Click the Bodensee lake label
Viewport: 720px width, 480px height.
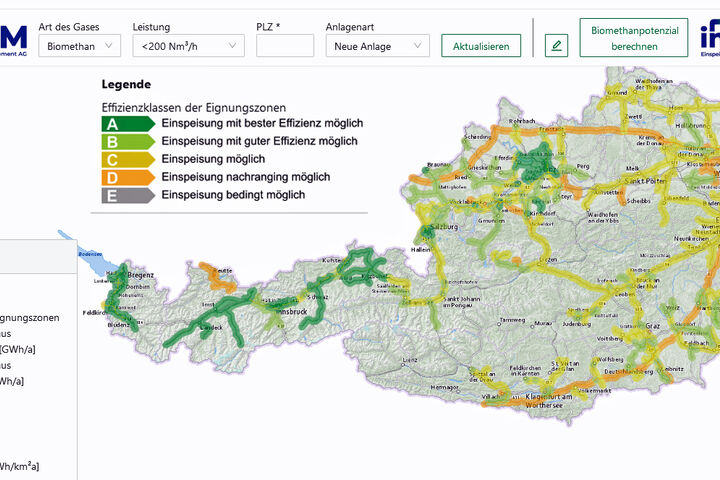point(90,254)
